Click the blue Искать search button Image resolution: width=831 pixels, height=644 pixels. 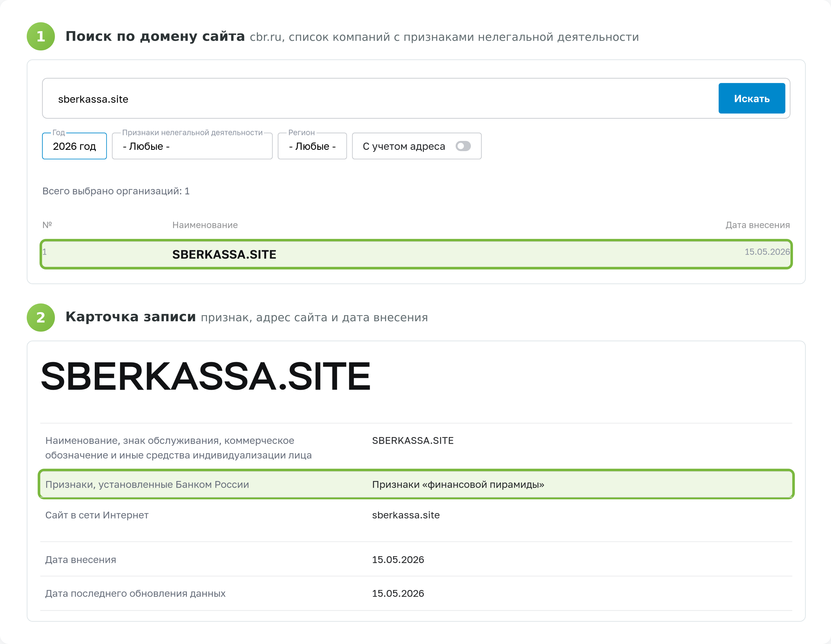point(751,98)
